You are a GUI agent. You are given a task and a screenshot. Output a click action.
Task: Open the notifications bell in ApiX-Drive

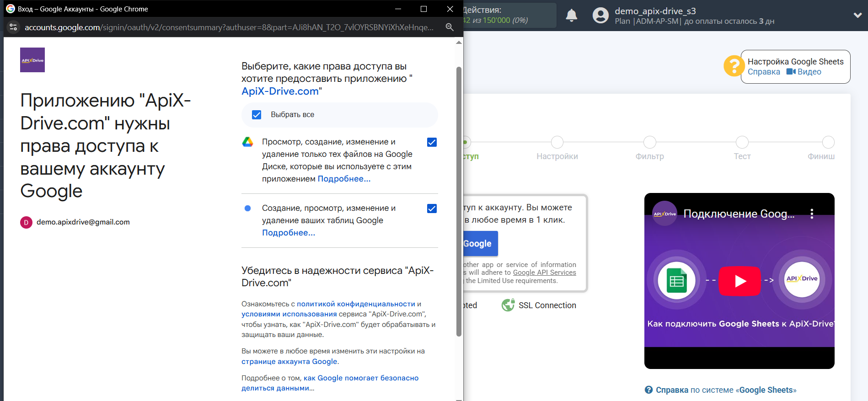572,16
